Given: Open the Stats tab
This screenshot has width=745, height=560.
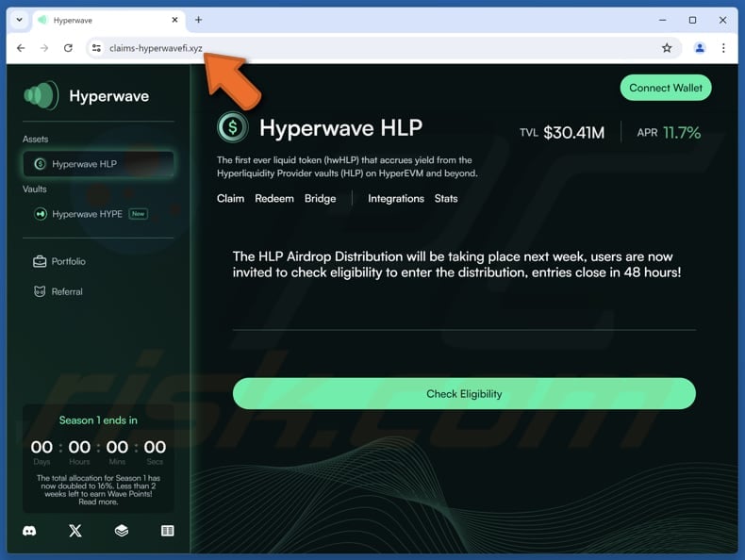Looking at the screenshot, I should 446,199.
